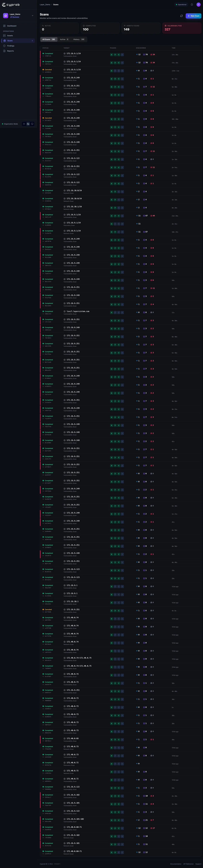Click the Findings sidebar icon
The image size is (203, 868).
(x=4, y=46)
